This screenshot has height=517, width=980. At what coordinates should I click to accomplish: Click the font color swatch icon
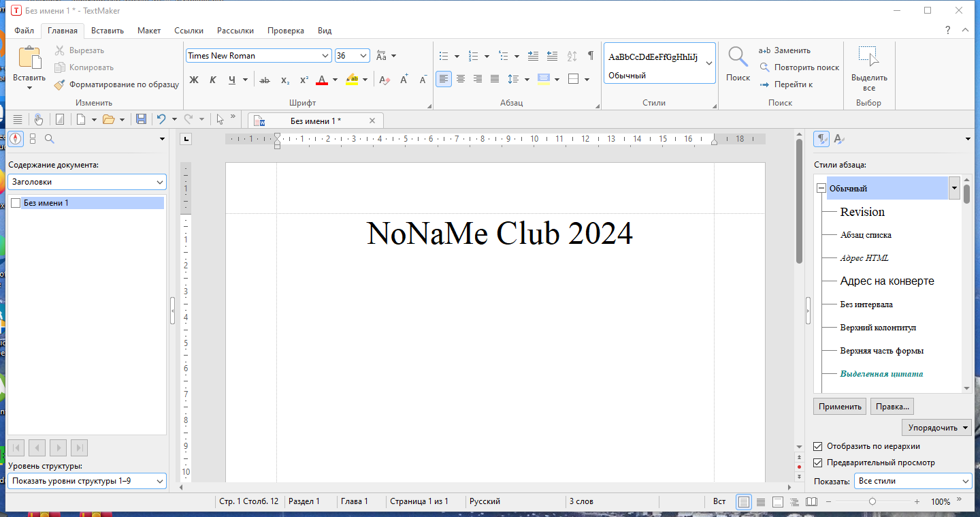click(x=321, y=80)
